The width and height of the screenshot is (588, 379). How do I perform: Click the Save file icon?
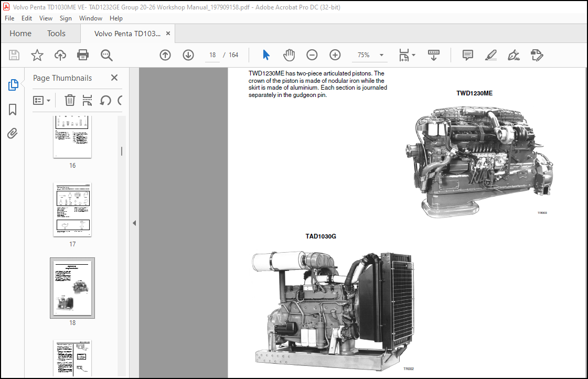click(14, 55)
